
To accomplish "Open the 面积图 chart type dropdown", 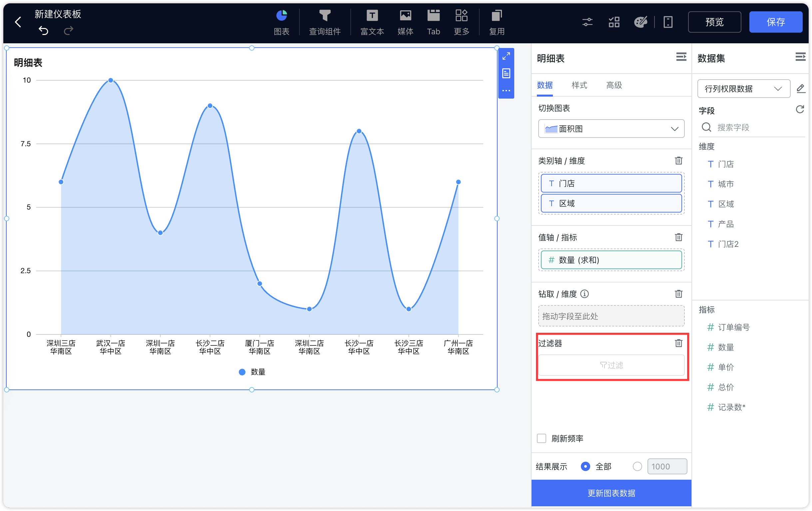I will click(x=611, y=129).
